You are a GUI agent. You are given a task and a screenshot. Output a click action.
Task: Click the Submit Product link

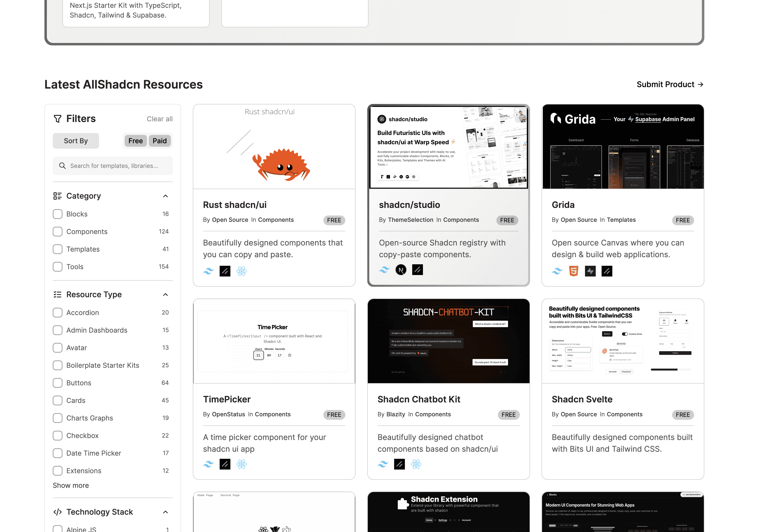(670, 84)
